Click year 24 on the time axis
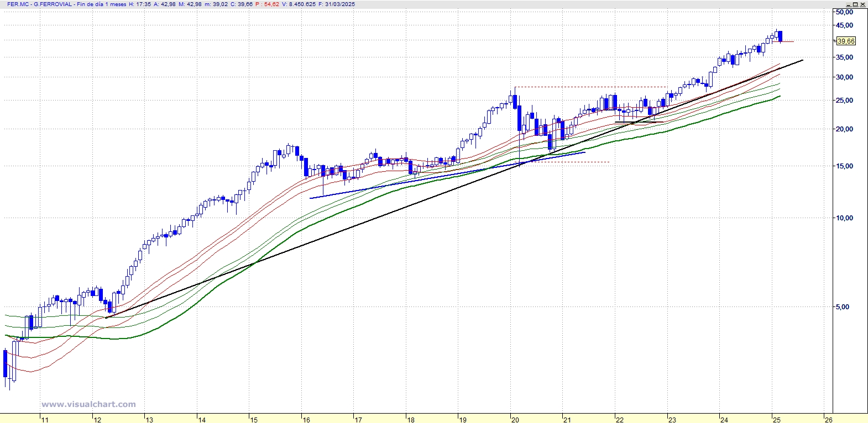The image size is (868, 423). pyautogui.click(x=724, y=420)
